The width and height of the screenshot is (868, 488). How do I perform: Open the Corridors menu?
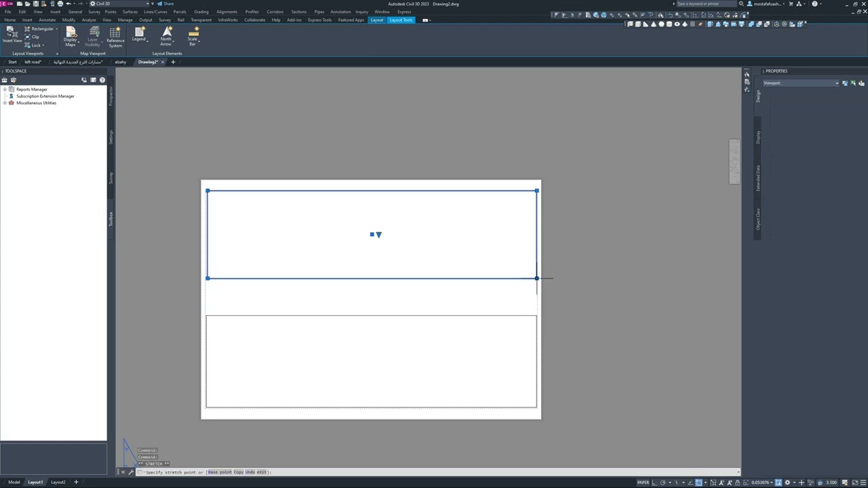point(275,12)
